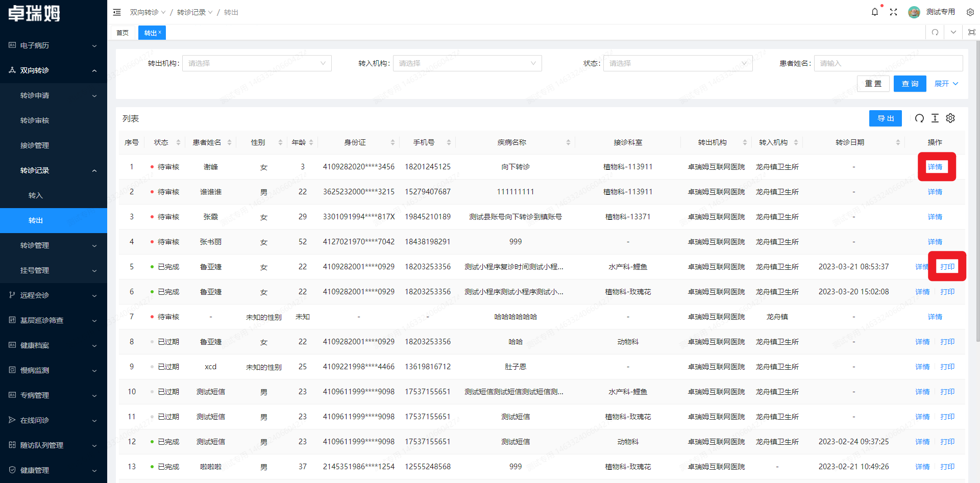This screenshot has height=483, width=980.
Task: Close the 转出 tab
Action: pyautogui.click(x=160, y=32)
